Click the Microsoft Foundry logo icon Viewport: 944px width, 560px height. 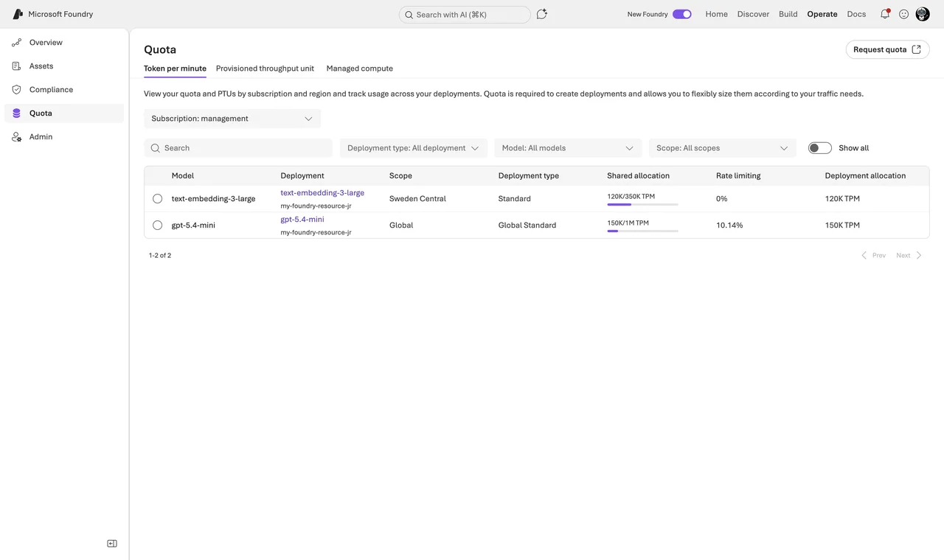pos(18,14)
